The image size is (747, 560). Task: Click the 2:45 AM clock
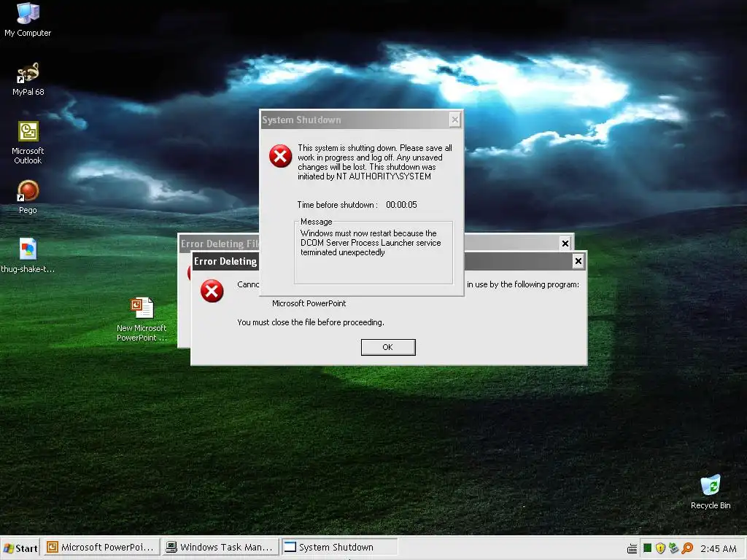coord(718,548)
